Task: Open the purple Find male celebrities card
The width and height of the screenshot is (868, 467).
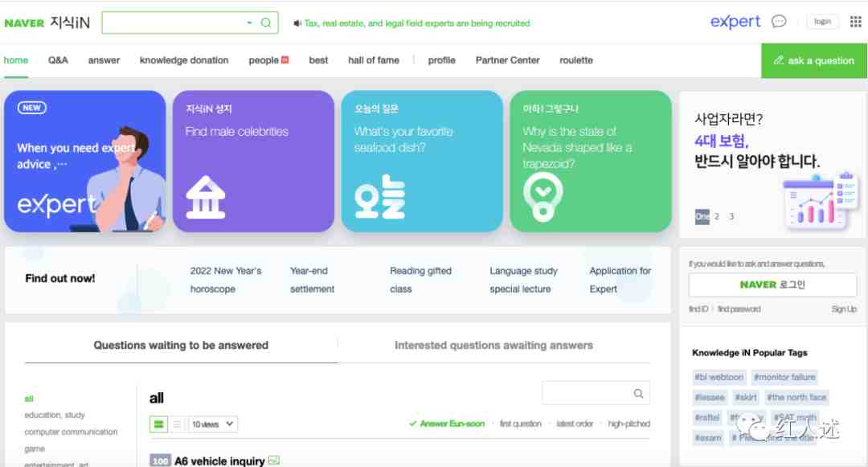Action: click(x=253, y=161)
